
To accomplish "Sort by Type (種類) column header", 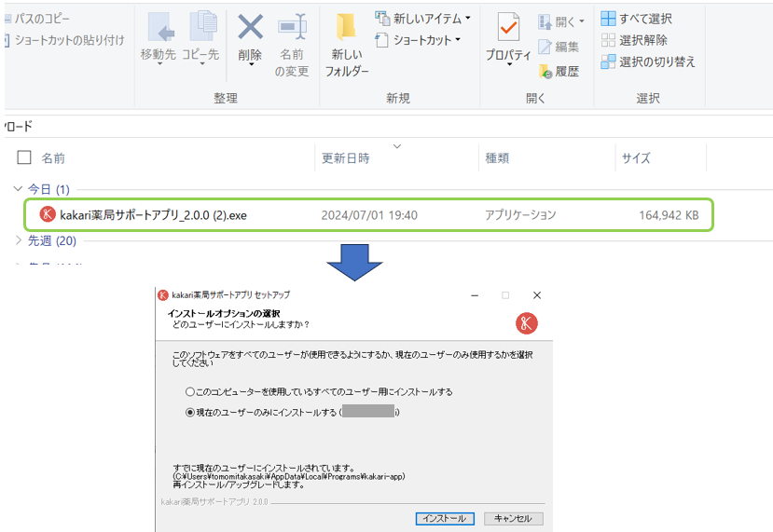I will pos(497,158).
